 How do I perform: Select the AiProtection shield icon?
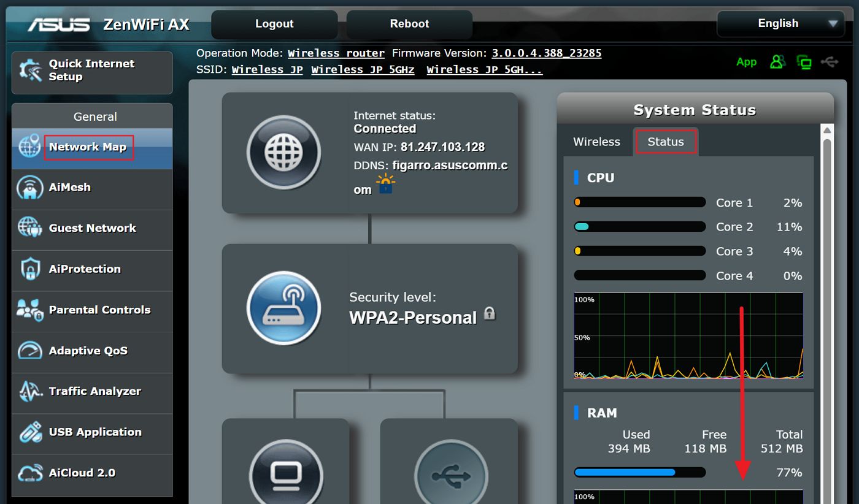click(29, 270)
